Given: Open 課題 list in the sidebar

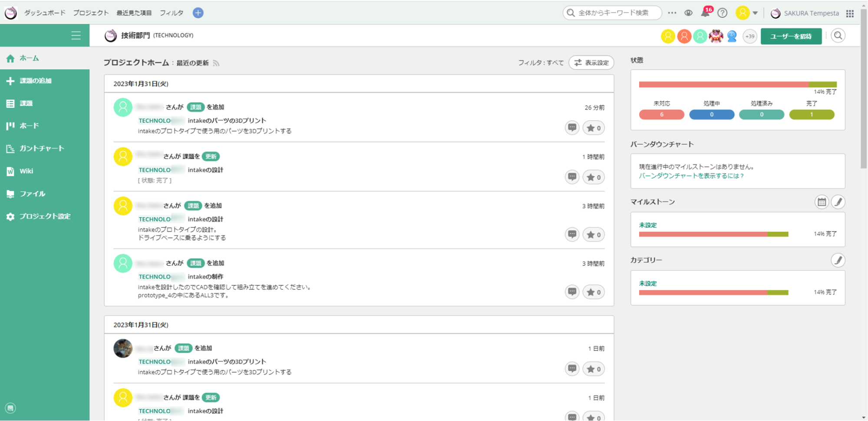Looking at the screenshot, I should tap(45, 103).
